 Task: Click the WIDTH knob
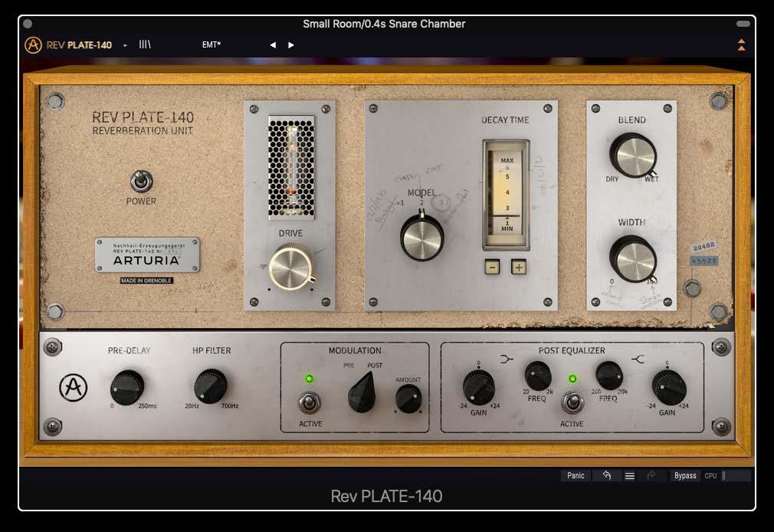632,258
